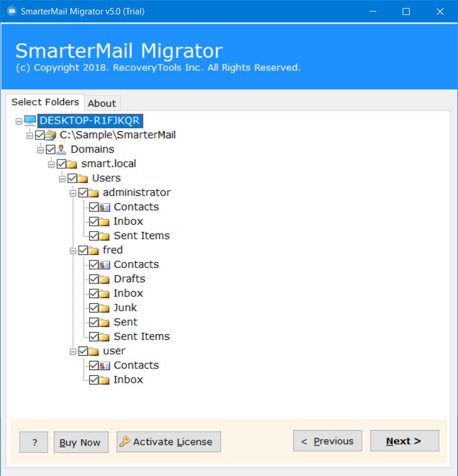
Task: Go back with the Previous button
Action: (328, 441)
